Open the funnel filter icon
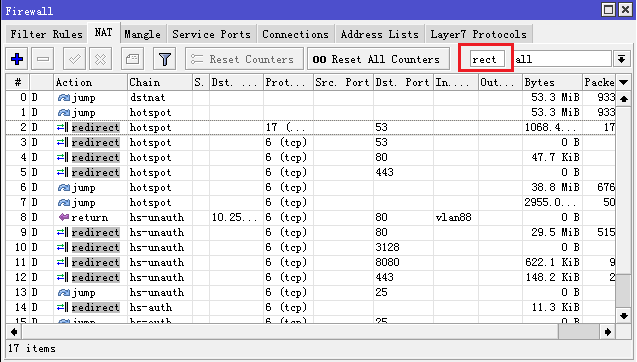 point(165,59)
